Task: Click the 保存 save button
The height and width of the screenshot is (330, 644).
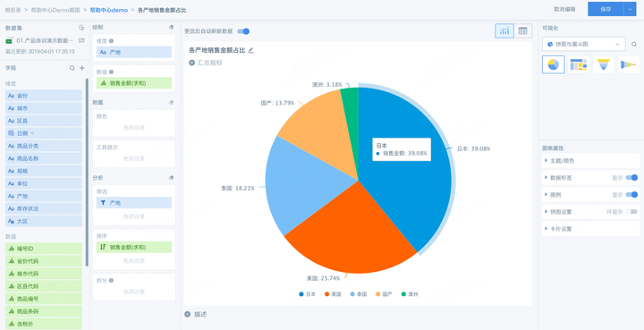Action: (x=606, y=9)
